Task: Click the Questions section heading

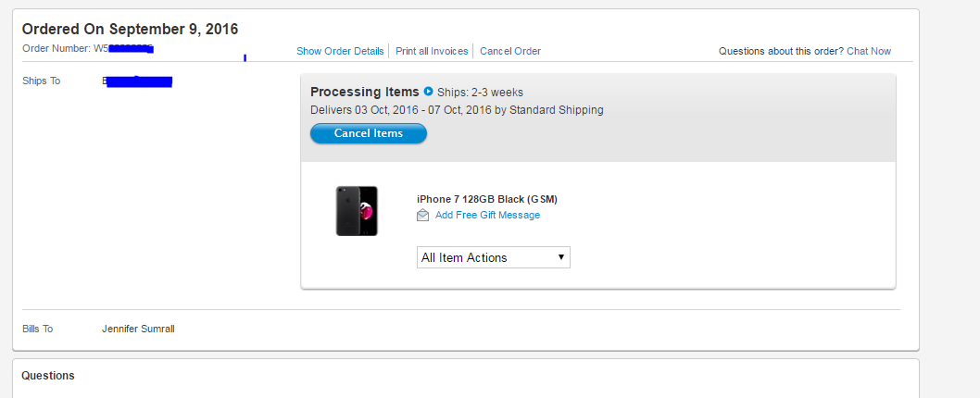Action: point(48,376)
